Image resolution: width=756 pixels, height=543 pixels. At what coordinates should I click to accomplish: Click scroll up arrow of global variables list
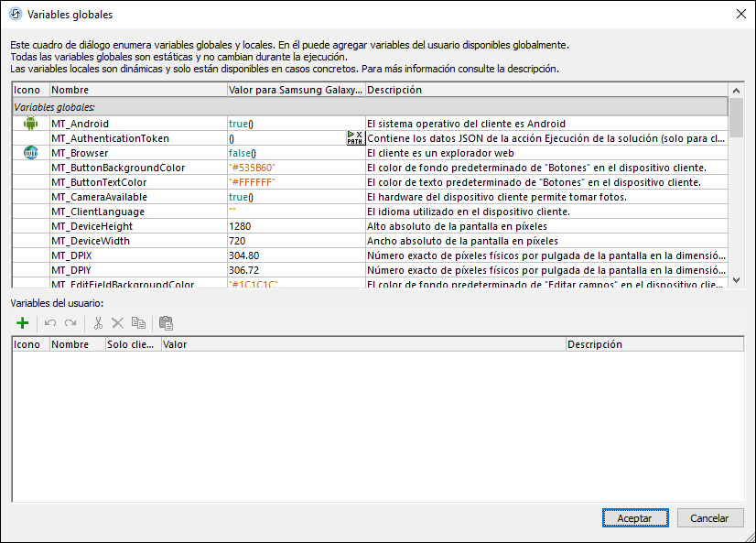[x=736, y=91]
